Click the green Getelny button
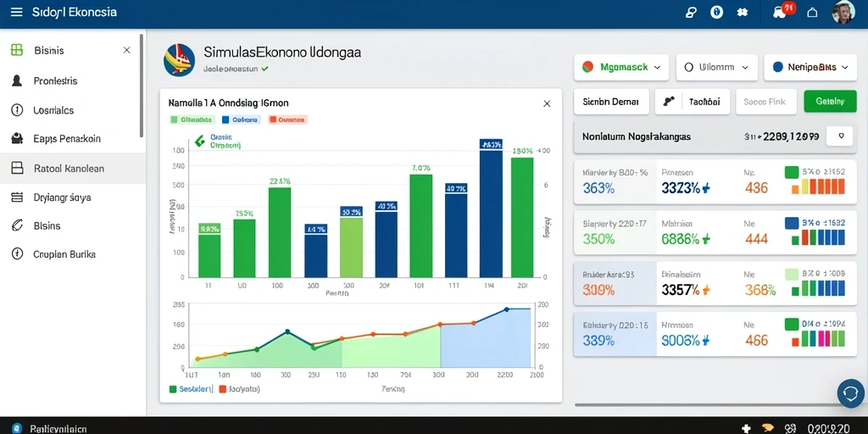The height and width of the screenshot is (434, 868). (830, 102)
